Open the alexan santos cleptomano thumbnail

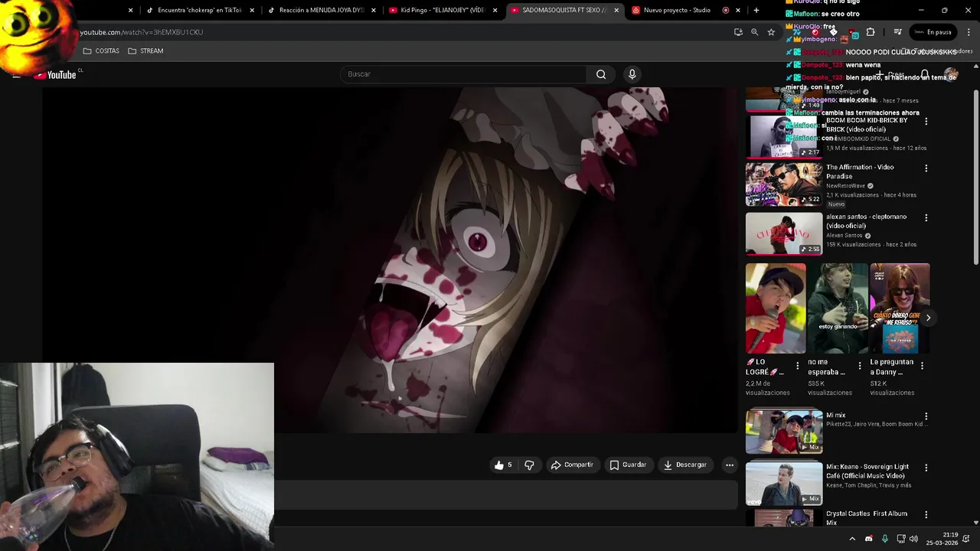coord(784,233)
